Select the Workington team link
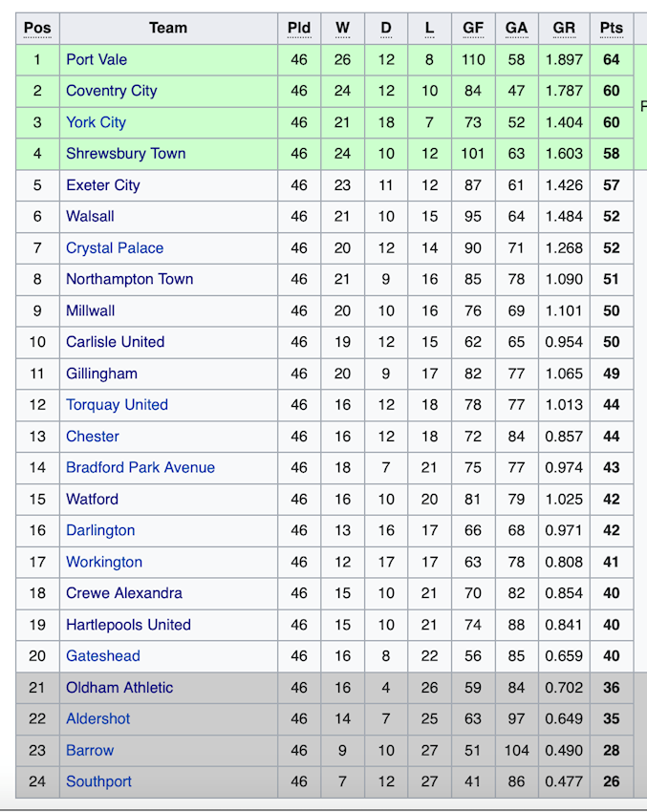Screen dimensions: 647x812 click(104, 562)
